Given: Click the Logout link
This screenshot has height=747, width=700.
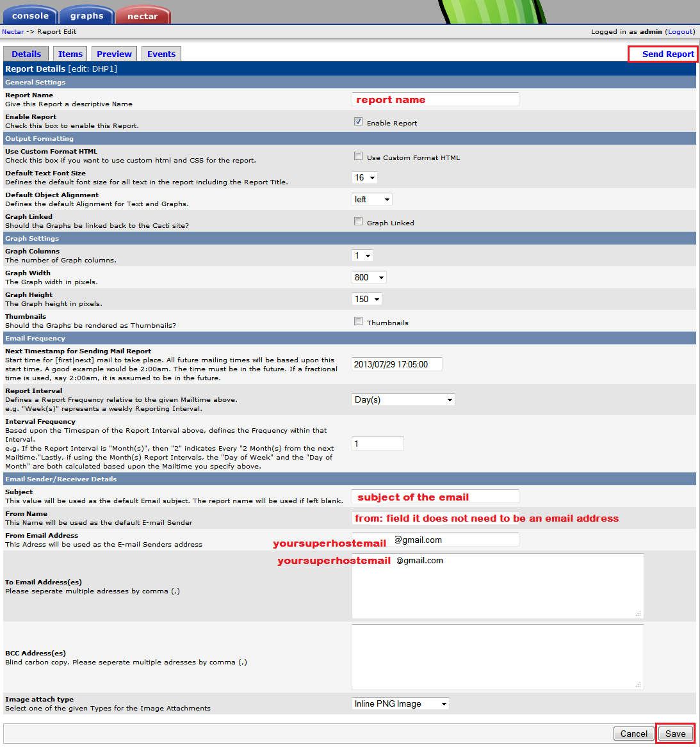Looking at the screenshot, I should (x=680, y=31).
